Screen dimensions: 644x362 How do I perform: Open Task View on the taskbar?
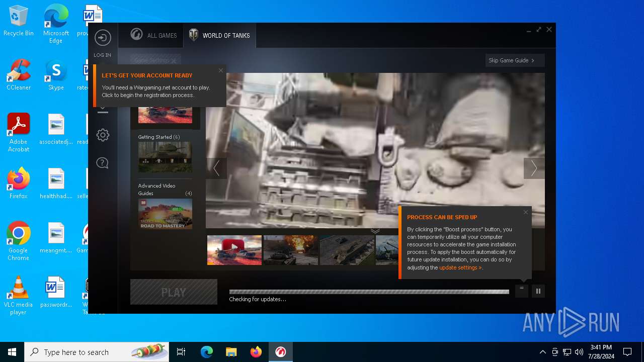tap(181, 352)
